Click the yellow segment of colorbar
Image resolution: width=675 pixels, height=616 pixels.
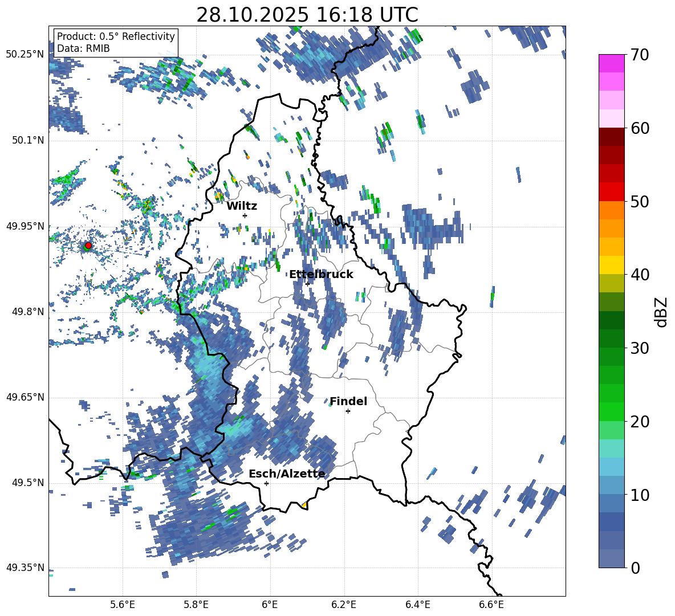click(612, 265)
